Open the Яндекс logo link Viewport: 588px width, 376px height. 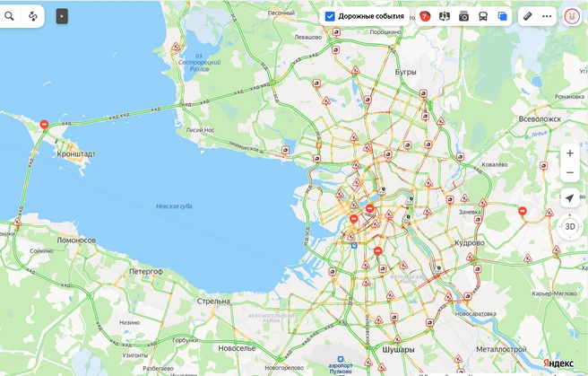558,363
